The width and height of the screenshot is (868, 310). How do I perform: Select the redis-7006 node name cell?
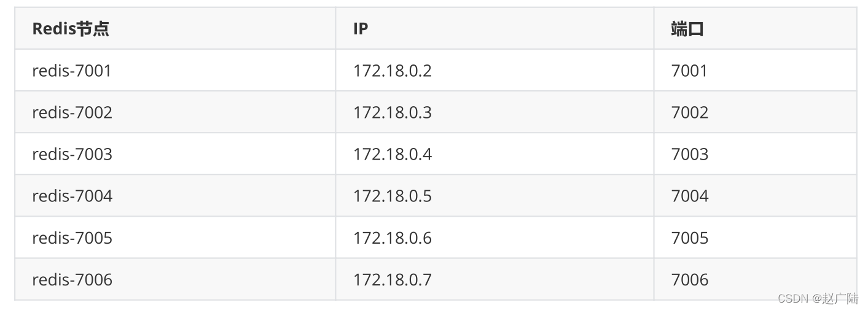72,279
